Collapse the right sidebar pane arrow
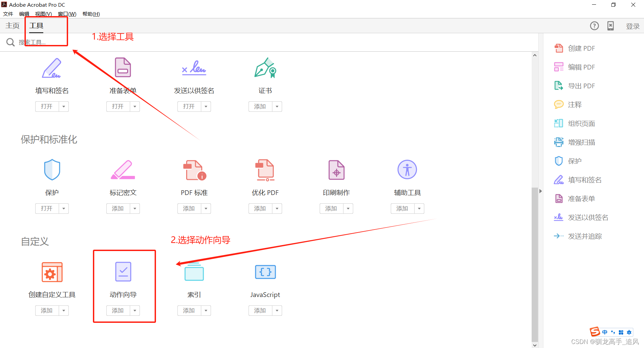 click(x=540, y=191)
